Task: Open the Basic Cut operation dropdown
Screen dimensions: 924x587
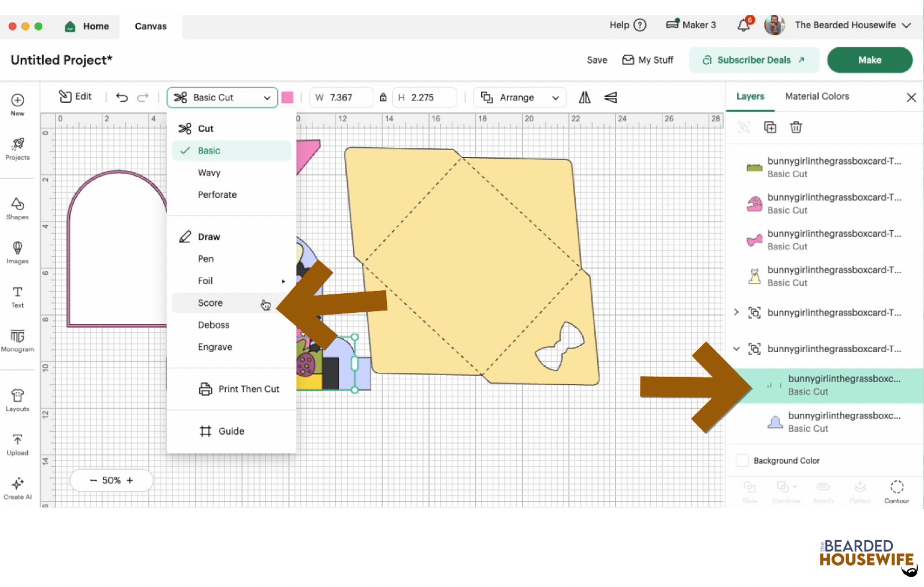Action: 222,98
